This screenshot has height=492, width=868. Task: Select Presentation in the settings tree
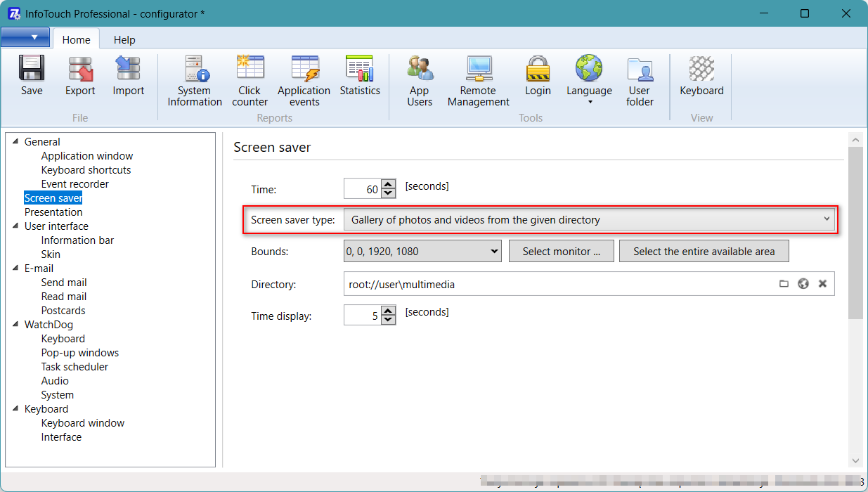(53, 212)
